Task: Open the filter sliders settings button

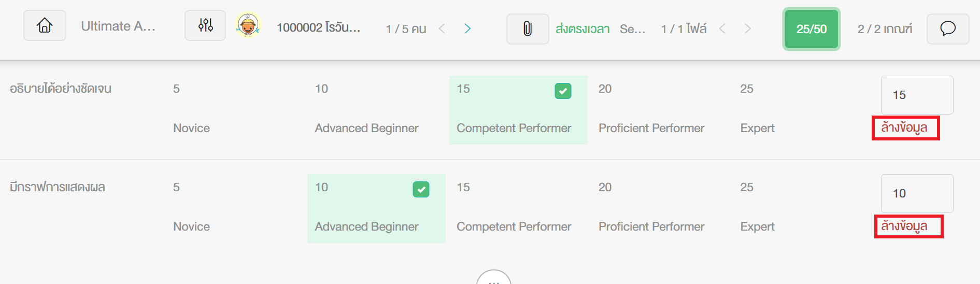Action: click(205, 25)
